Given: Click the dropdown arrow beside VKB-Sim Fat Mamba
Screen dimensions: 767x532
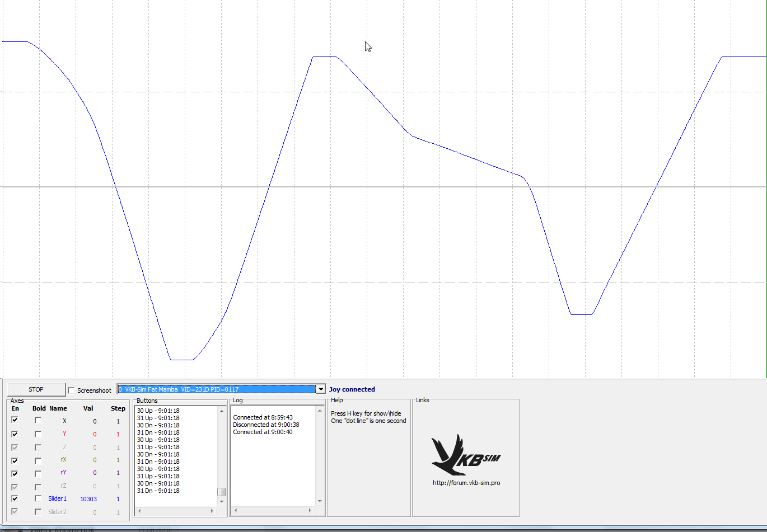Looking at the screenshot, I should pyautogui.click(x=321, y=389).
